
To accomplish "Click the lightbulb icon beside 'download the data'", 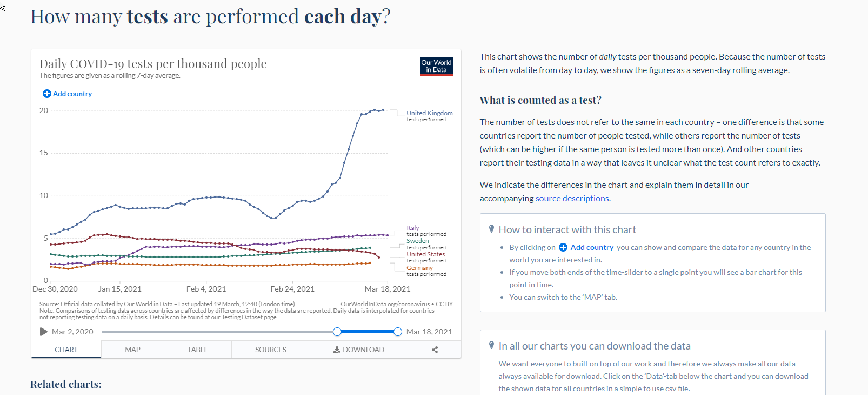I will [491, 345].
